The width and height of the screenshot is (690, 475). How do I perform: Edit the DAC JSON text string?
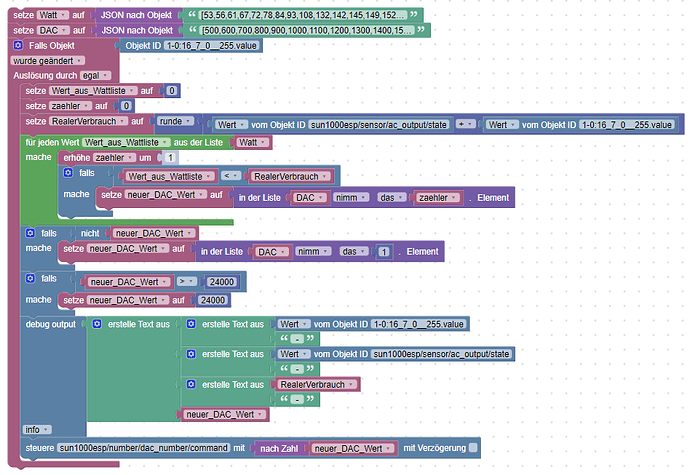[307, 30]
